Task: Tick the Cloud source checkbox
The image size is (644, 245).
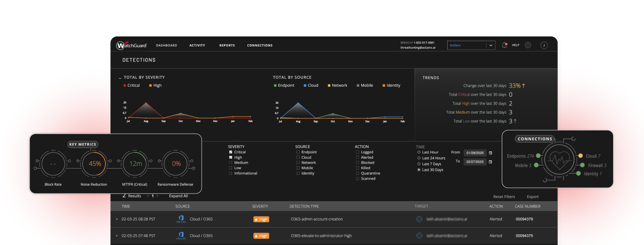Action: [298, 157]
